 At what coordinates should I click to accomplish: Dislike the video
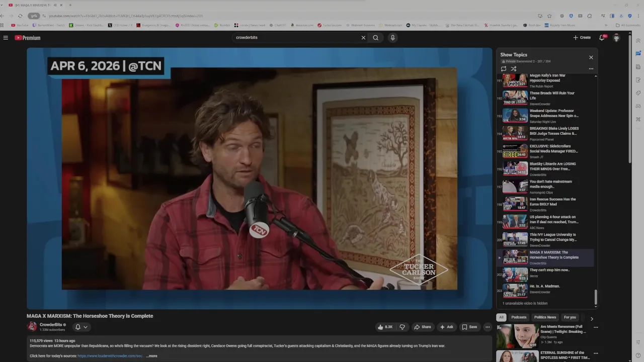[402, 327]
